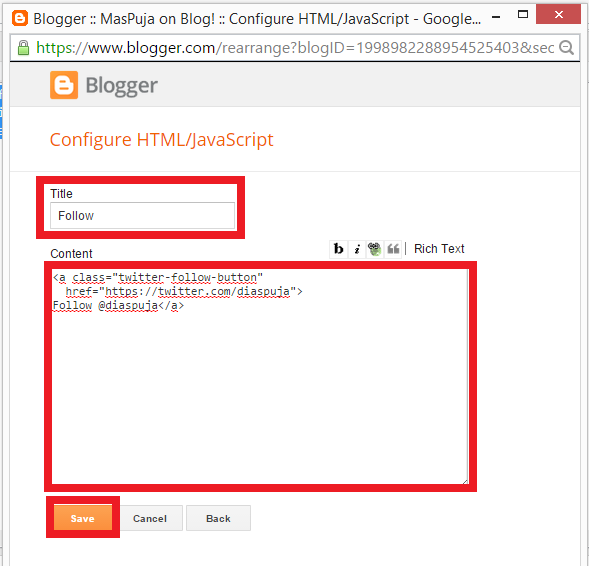589x566 pixels.
Task: Click the bold formatting icon
Action: (338, 249)
